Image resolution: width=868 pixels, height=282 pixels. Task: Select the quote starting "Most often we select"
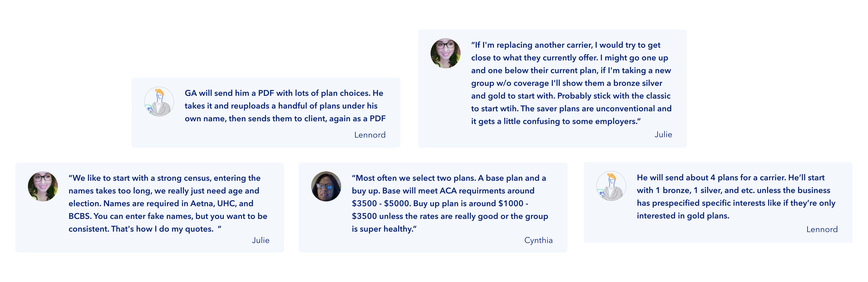(x=449, y=203)
